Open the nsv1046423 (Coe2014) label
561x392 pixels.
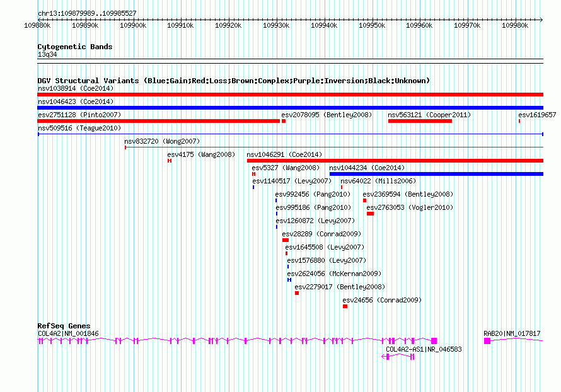(x=76, y=101)
